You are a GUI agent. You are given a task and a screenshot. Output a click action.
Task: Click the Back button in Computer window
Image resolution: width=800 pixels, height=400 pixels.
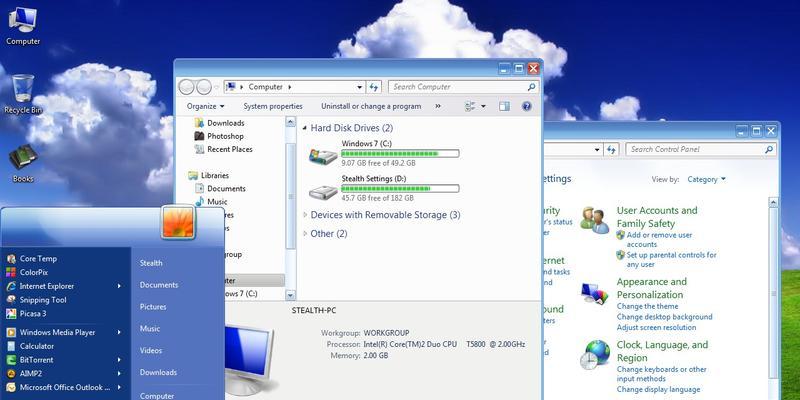coord(186,87)
